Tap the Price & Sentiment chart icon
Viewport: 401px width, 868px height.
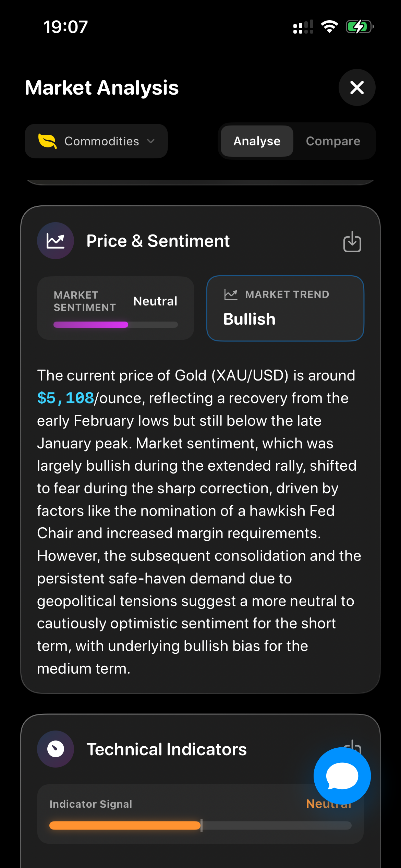[56, 241]
